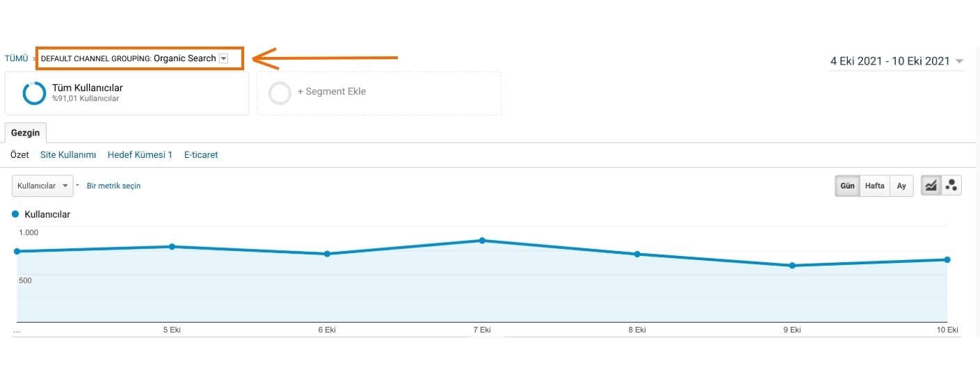Switch to line chart view
Screen dimensions: 980x386
coord(931,186)
